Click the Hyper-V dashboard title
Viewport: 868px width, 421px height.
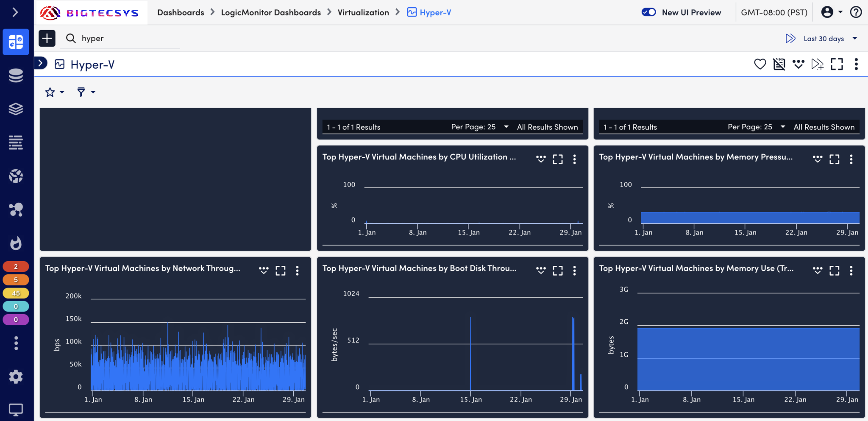pyautogui.click(x=92, y=64)
